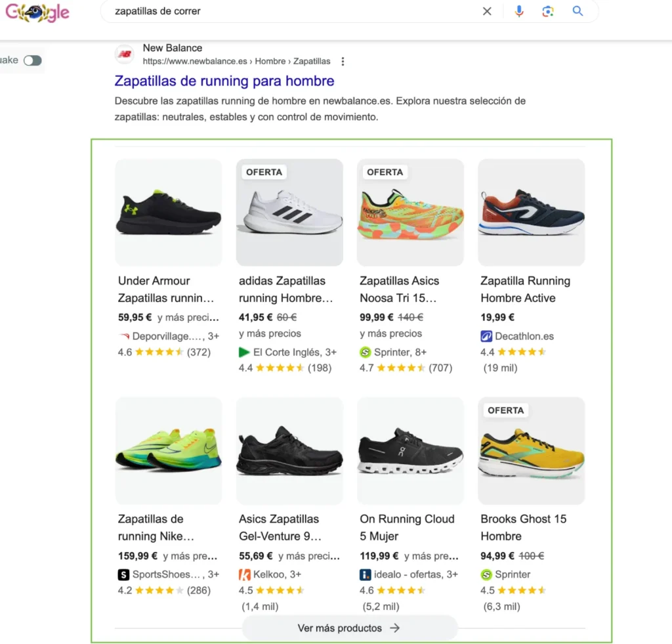Click the Brooks Ghost 15 Hombre title
This screenshot has height=644, width=672.
click(523, 527)
